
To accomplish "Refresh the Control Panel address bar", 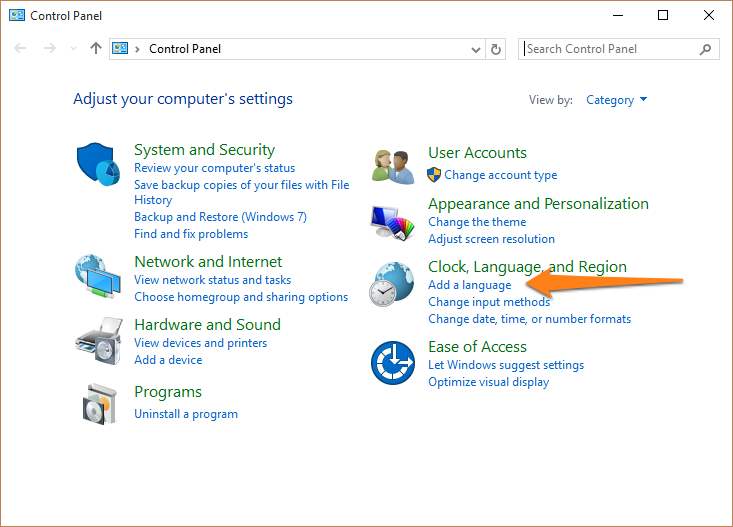I will tap(496, 49).
